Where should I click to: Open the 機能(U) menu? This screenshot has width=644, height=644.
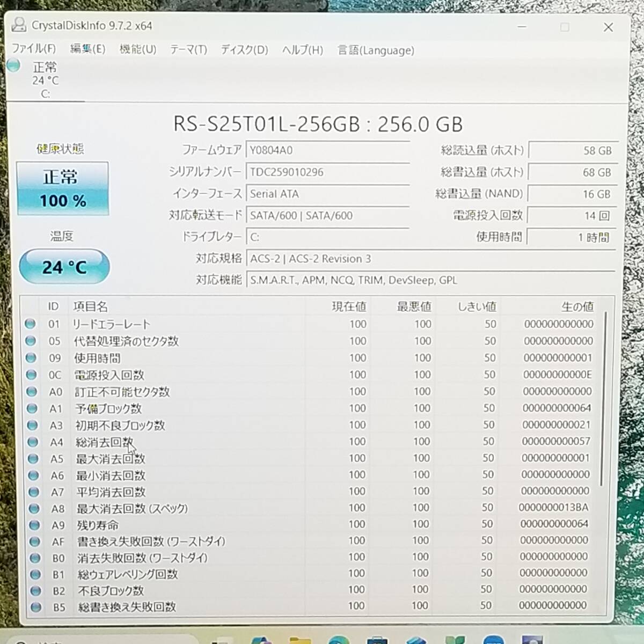coord(138,49)
